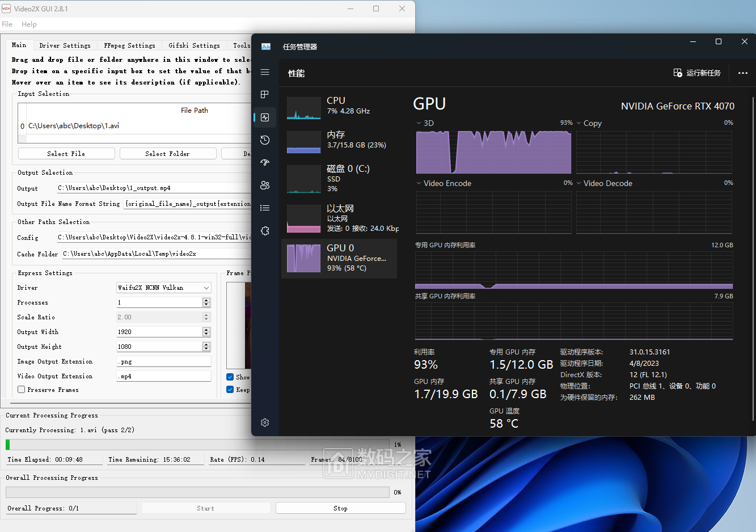Click the Output File Name Format String field

tap(188, 203)
